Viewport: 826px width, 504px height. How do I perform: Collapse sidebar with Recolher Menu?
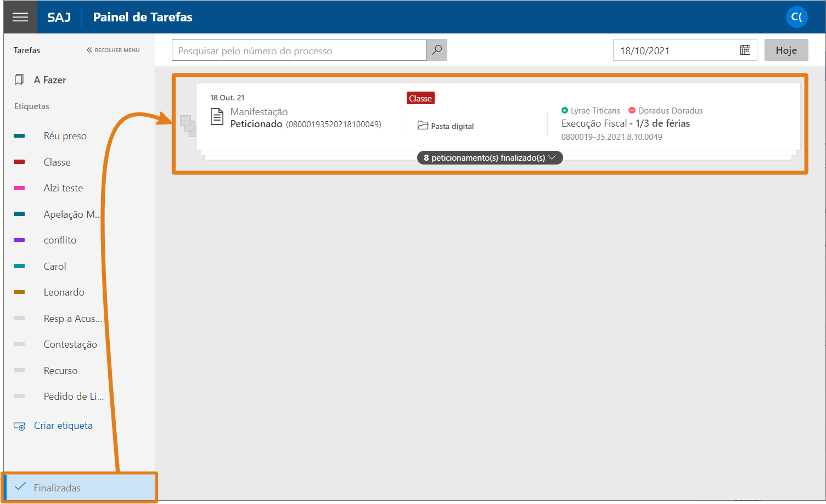click(113, 50)
